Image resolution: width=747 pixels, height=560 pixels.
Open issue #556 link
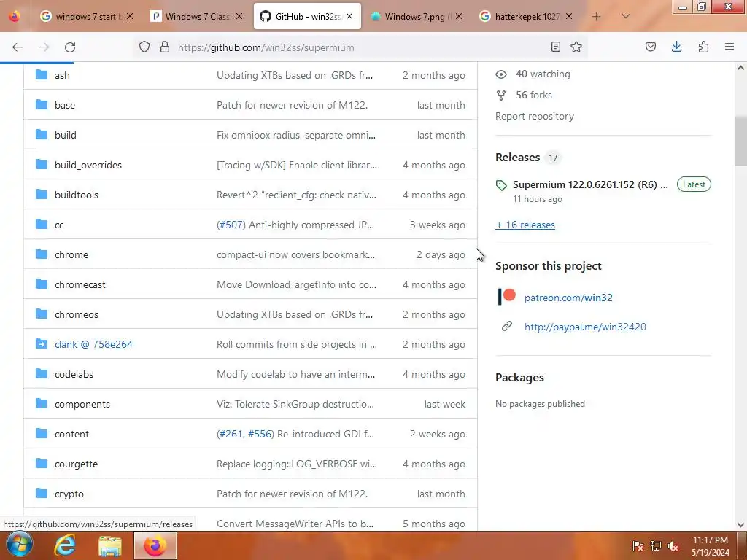tap(260, 434)
